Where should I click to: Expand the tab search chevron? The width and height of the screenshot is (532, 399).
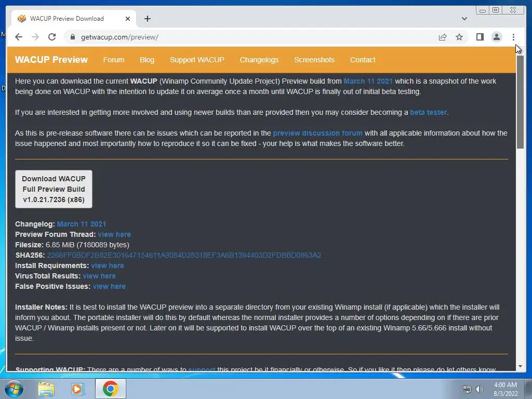pyautogui.click(x=464, y=19)
